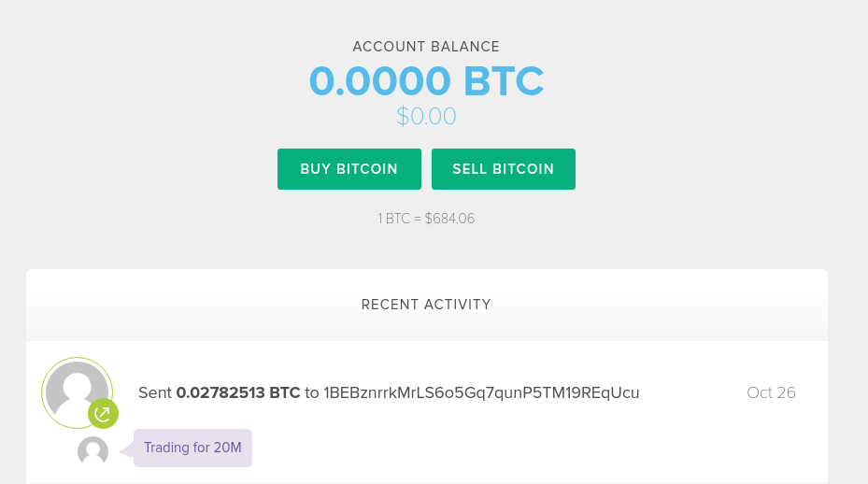Click the green outgoing-transfer arrow badge
The width and height of the screenshot is (868, 484).
(x=103, y=413)
